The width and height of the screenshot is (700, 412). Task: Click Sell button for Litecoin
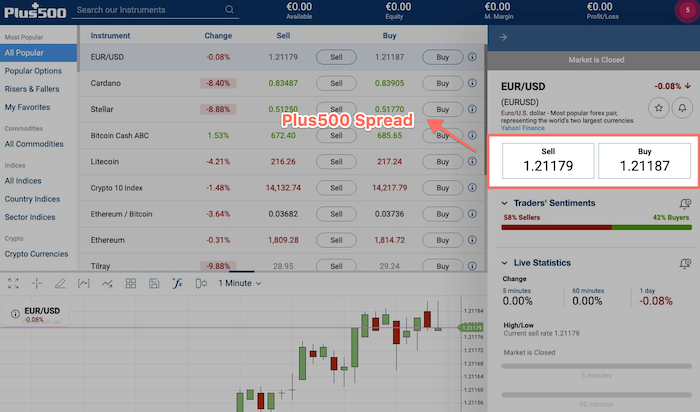pos(336,162)
